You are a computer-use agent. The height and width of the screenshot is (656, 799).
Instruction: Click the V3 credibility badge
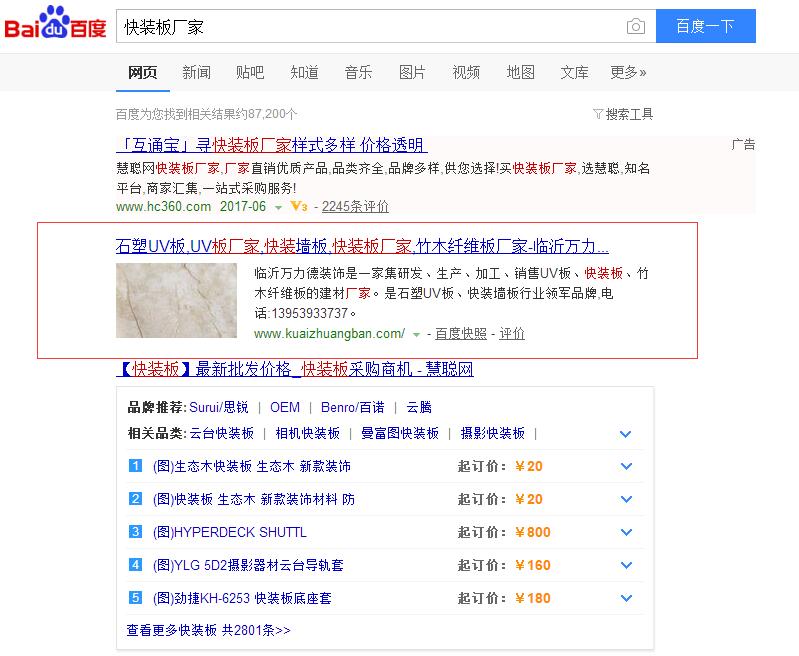click(x=299, y=206)
